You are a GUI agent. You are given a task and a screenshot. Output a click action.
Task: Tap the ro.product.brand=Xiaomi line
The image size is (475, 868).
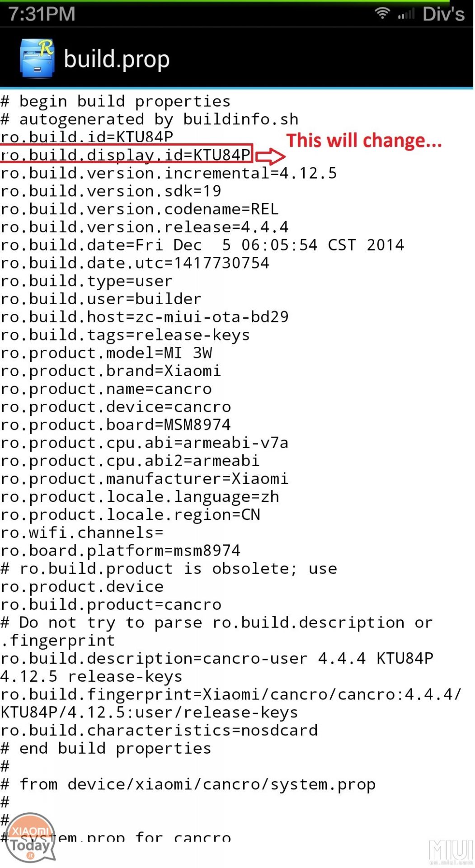pos(111,371)
